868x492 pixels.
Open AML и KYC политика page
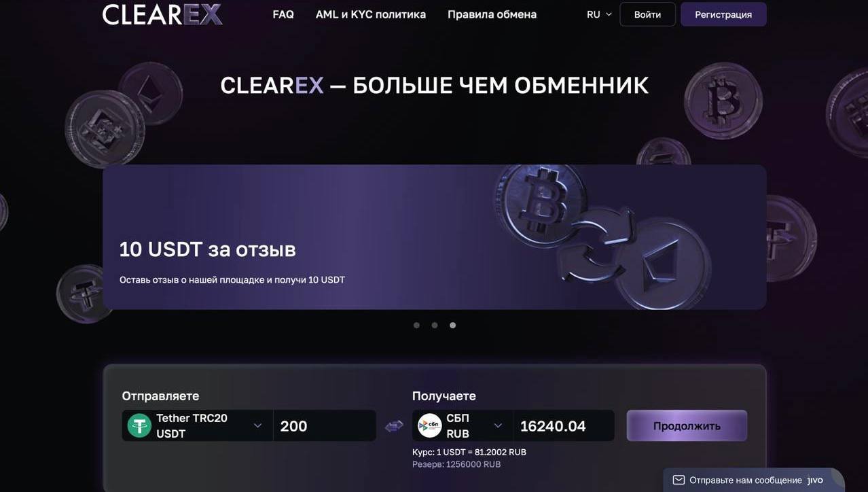[x=371, y=14]
